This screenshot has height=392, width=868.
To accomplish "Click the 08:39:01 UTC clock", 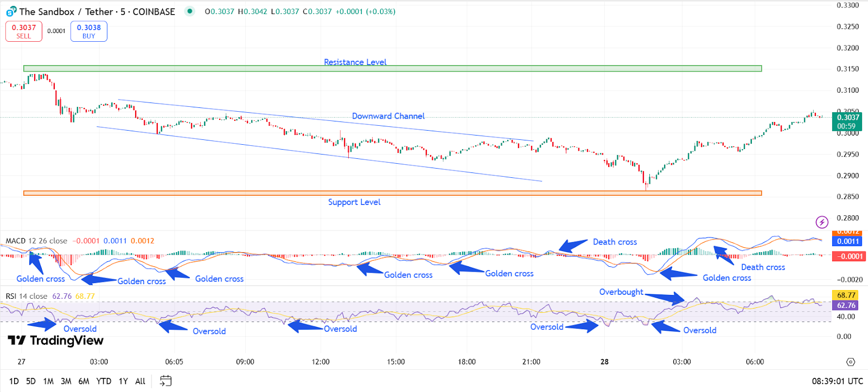I will [x=837, y=381].
